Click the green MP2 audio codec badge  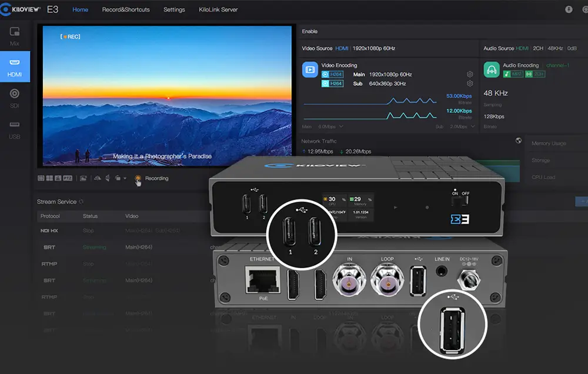coord(513,74)
